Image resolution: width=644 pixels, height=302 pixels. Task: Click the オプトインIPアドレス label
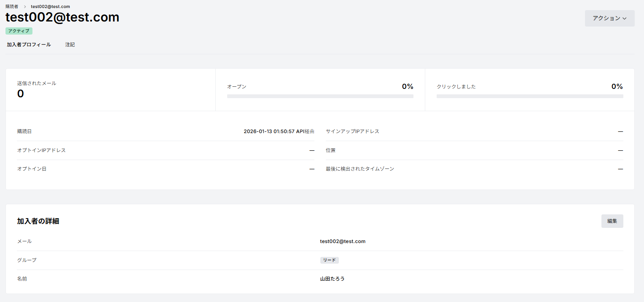coord(41,150)
